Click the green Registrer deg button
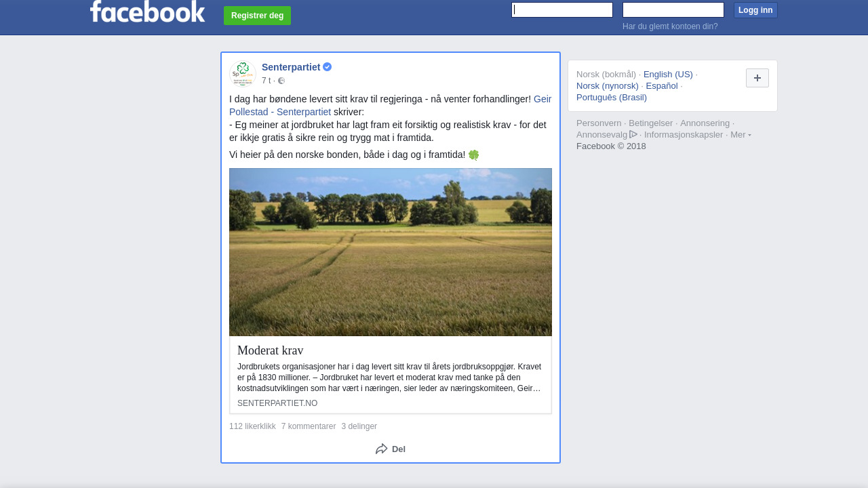Viewport: 868px width, 488px height. [x=257, y=16]
